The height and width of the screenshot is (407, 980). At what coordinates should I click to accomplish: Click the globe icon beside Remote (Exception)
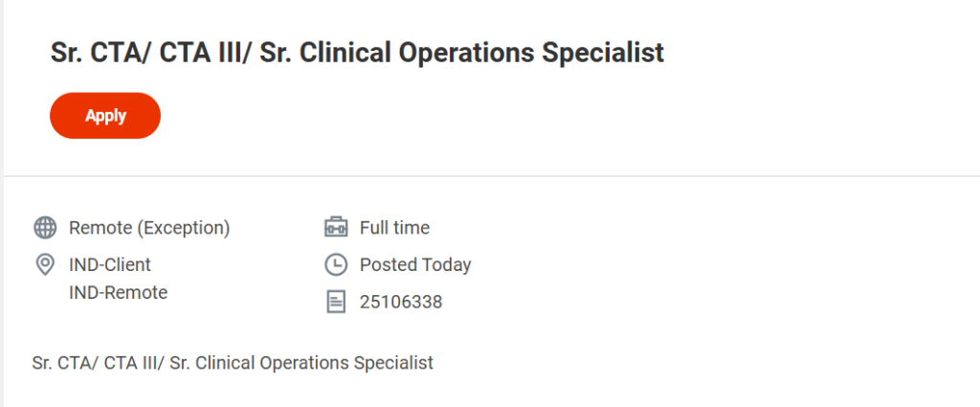[44, 228]
